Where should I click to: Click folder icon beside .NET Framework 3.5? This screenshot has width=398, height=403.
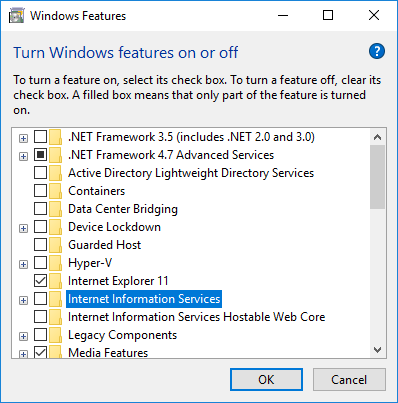coord(56,137)
